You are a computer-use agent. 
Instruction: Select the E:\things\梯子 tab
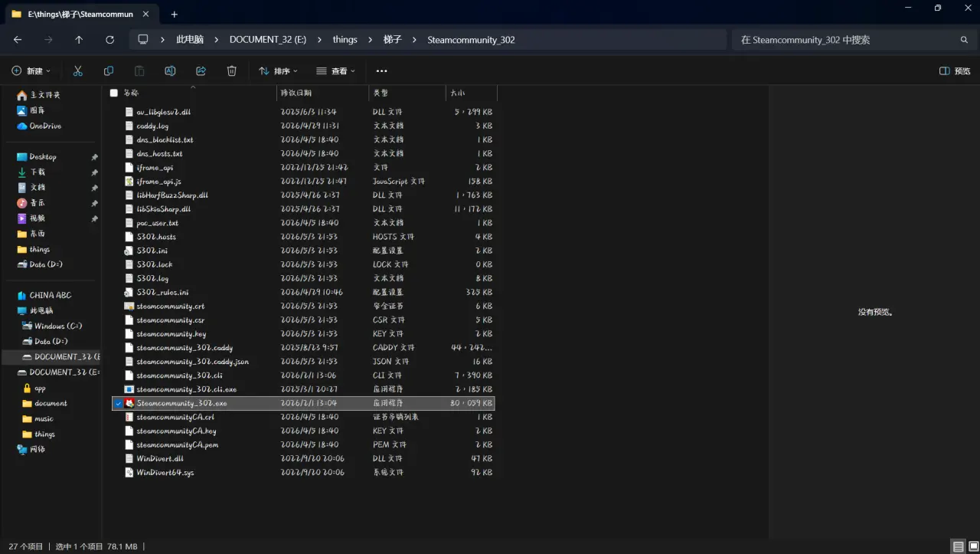tap(83, 14)
